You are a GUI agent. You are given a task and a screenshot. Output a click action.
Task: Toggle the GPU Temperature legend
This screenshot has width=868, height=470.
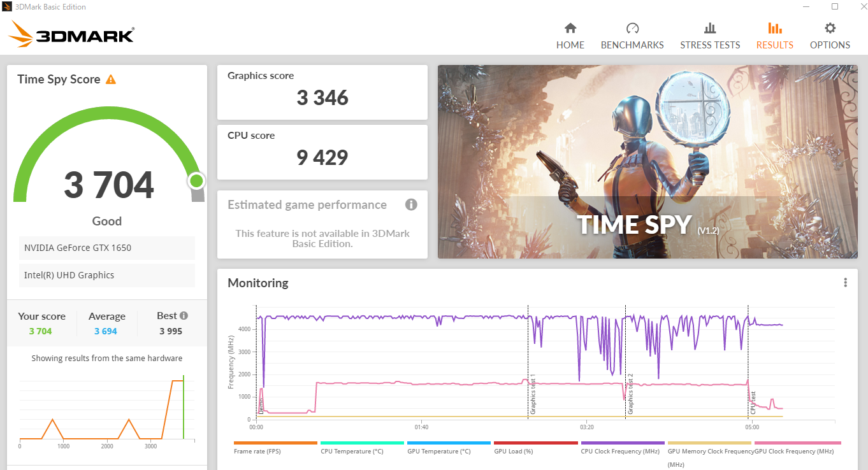(449, 447)
